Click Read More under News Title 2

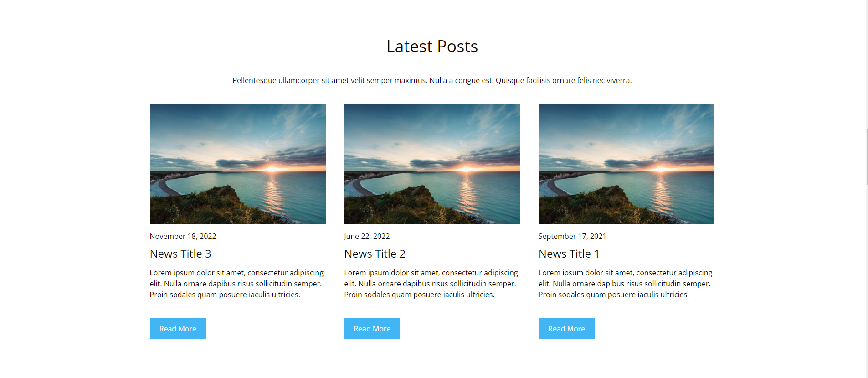372,329
